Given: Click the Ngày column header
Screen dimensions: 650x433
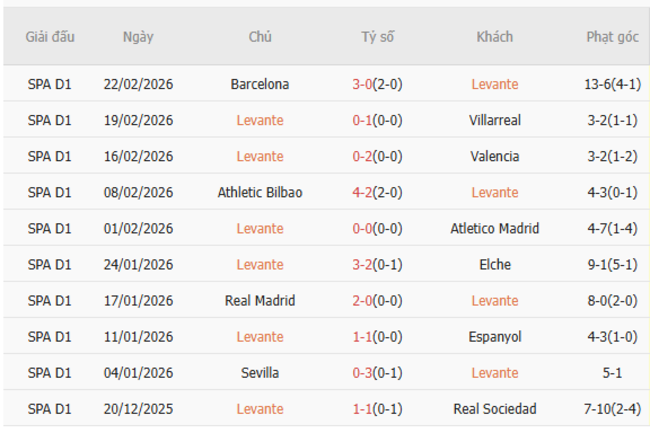Looking at the screenshot, I should (138, 37).
